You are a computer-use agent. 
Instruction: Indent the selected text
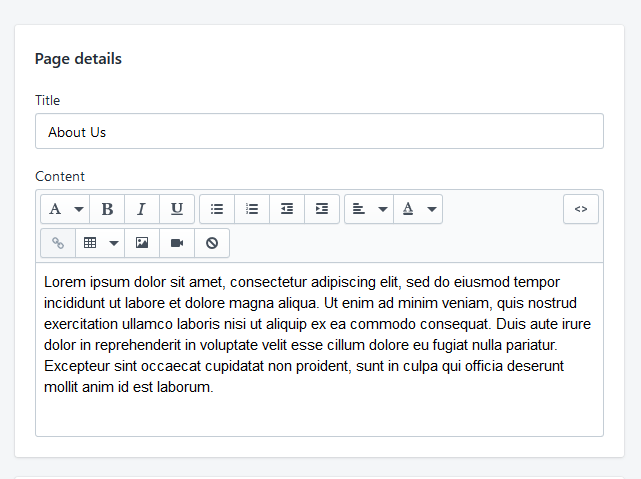322,209
